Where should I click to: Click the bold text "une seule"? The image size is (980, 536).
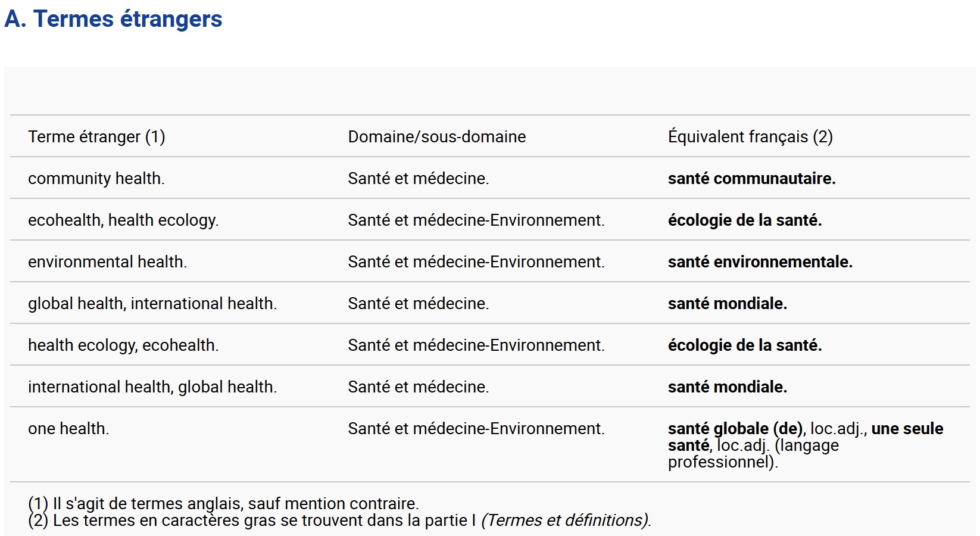coord(907,429)
